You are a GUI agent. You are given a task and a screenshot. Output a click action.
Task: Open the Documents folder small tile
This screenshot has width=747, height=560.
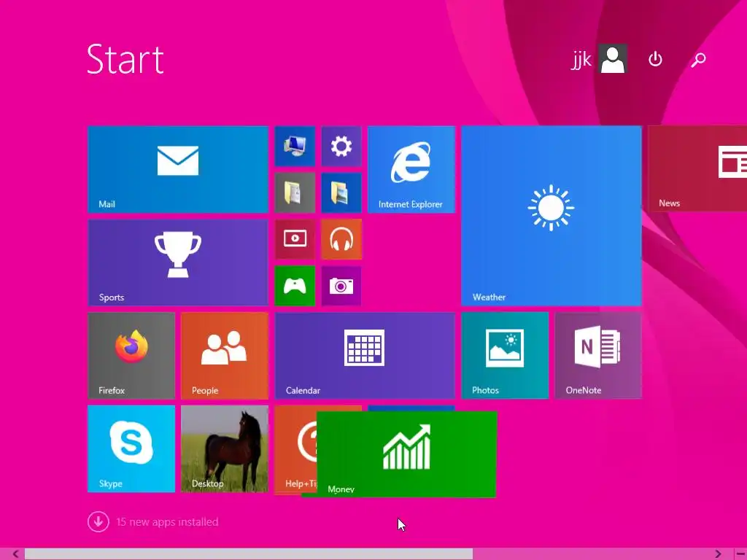(295, 192)
